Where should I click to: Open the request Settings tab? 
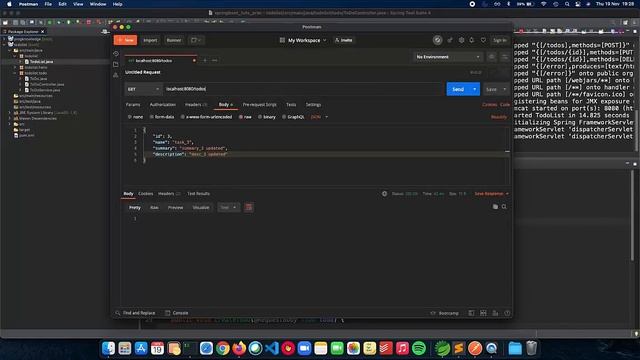(x=313, y=105)
